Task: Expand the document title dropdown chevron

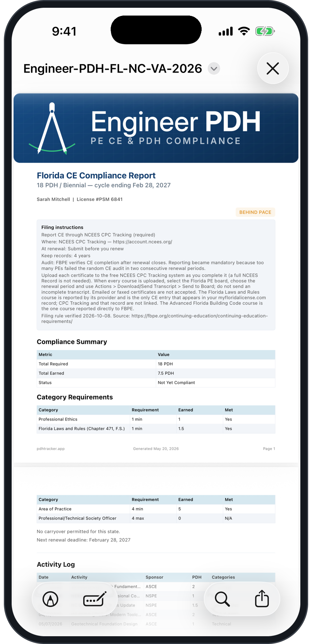Action: (214, 69)
